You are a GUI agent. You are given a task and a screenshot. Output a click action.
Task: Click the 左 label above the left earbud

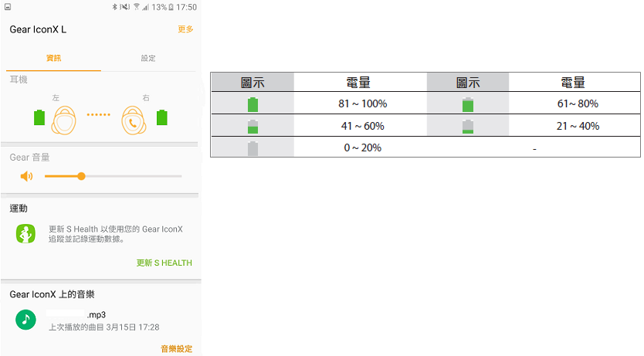coord(56,98)
